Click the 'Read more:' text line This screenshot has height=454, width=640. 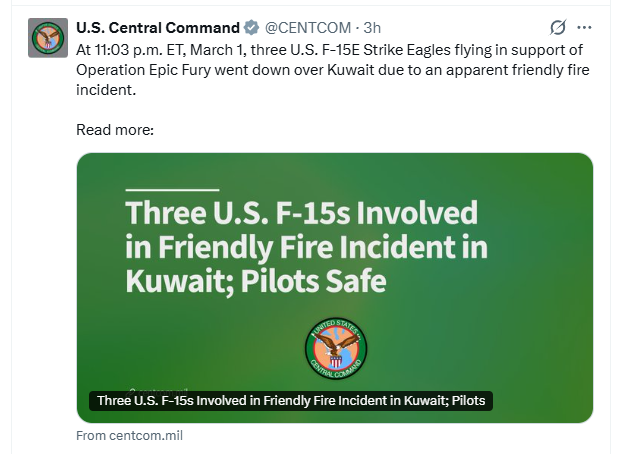click(x=114, y=130)
